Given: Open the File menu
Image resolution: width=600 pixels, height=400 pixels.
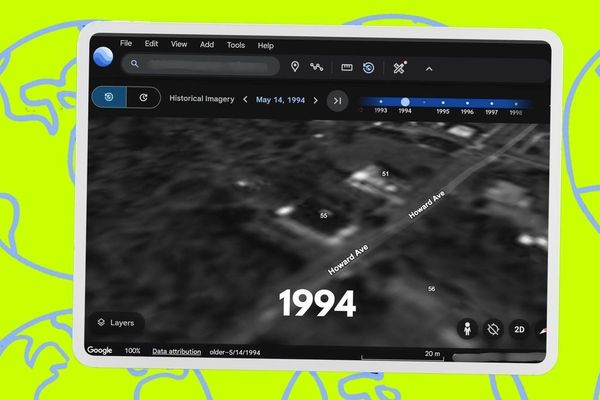Looking at the screenshot, I should [x=126, y=43].
